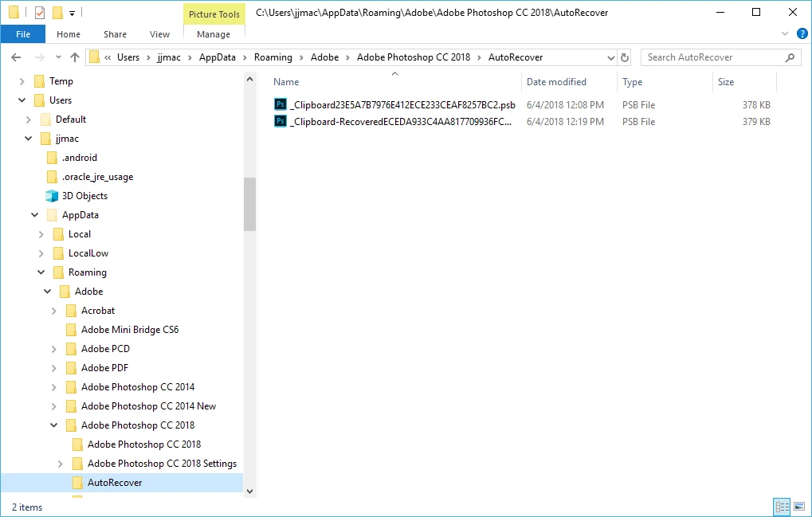Click the Forward navigation arrow

pyautogui.click(x=39, y=57)
